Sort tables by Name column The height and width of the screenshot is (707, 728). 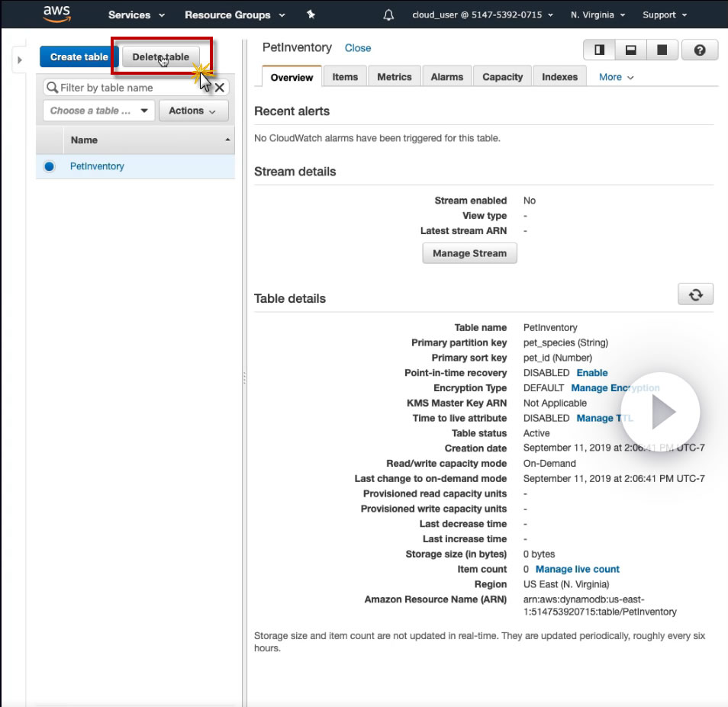[149, 140]
